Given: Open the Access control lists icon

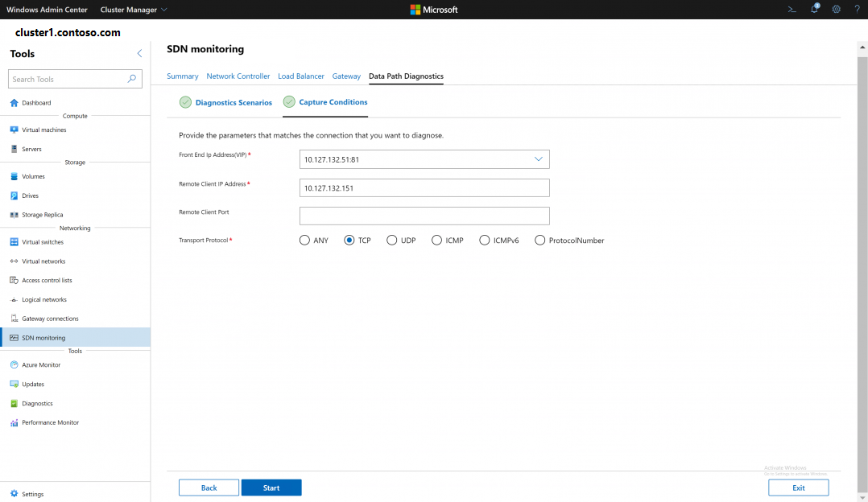Looking at the screenshot, I should coord(14,280).
